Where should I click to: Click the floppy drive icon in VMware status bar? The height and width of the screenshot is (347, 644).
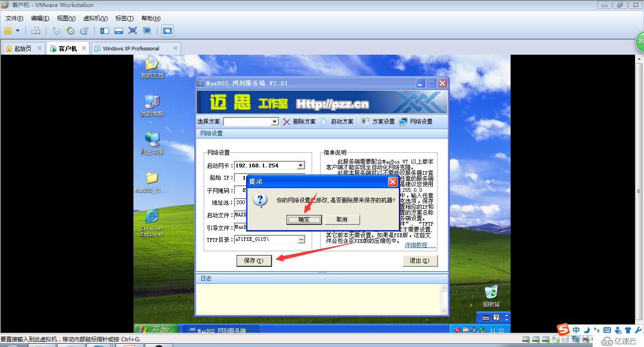point(565,339)
